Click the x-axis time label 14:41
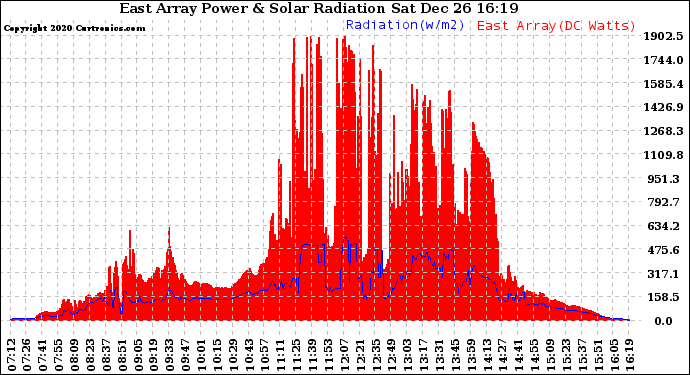Image resolution: width=690 pixels, height=375 pixels. [x=519, y=355]
